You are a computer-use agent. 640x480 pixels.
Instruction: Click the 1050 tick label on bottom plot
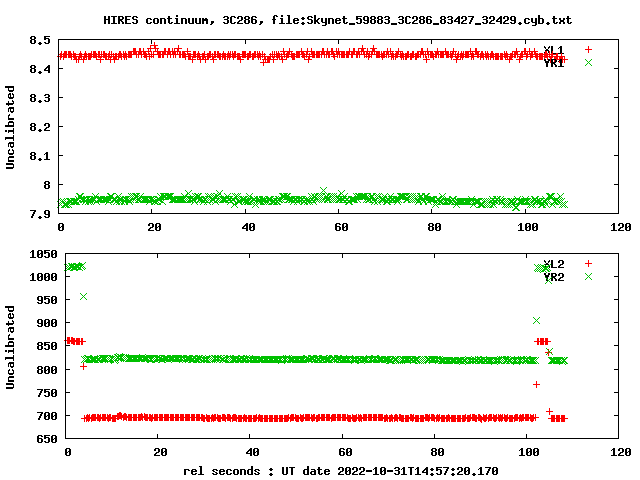(43, 254)
